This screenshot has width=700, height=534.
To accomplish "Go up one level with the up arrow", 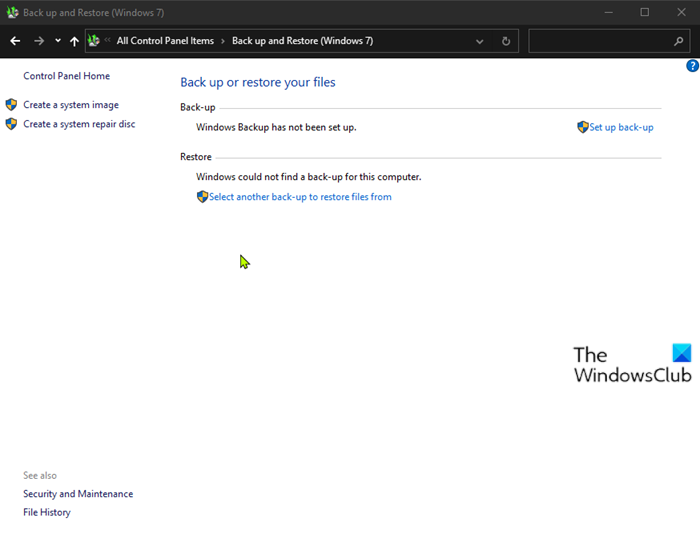I will [74, 41].
